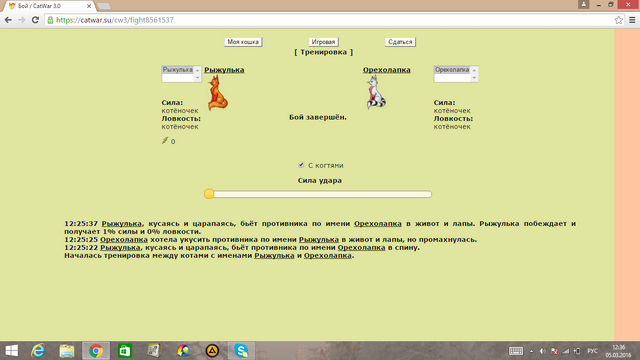640x360 pixels.
Task: Click the orange cat Рыжулька avatar
Action: pyautogui.click(x=218, y=93)
